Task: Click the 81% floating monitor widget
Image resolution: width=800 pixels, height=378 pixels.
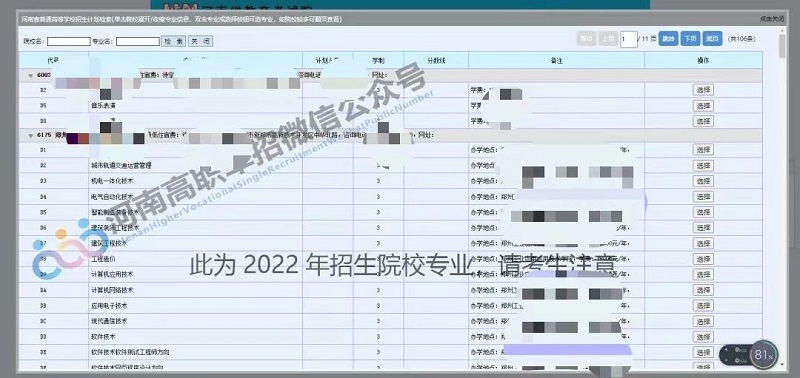Action: (762, 355)
